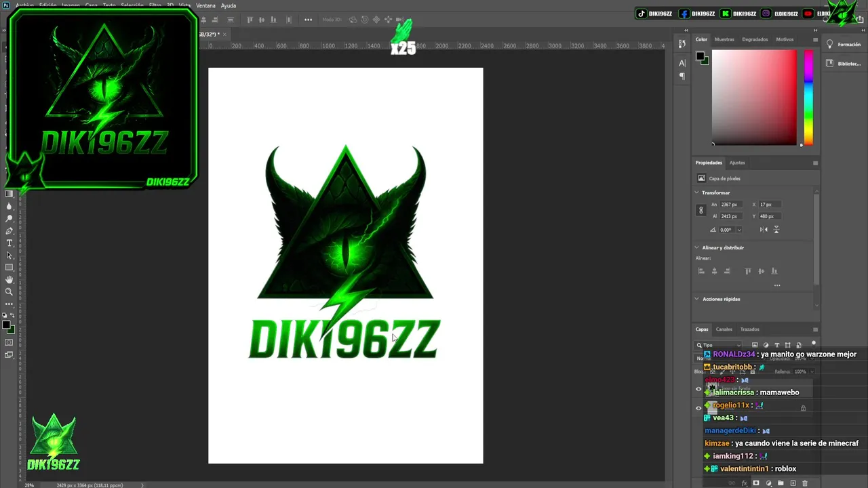Image resolution: width=868 pixels, height=488 pixels.
Task: Add a new adjustment layer
Action: pyautogui.click(x=768, y=483)
